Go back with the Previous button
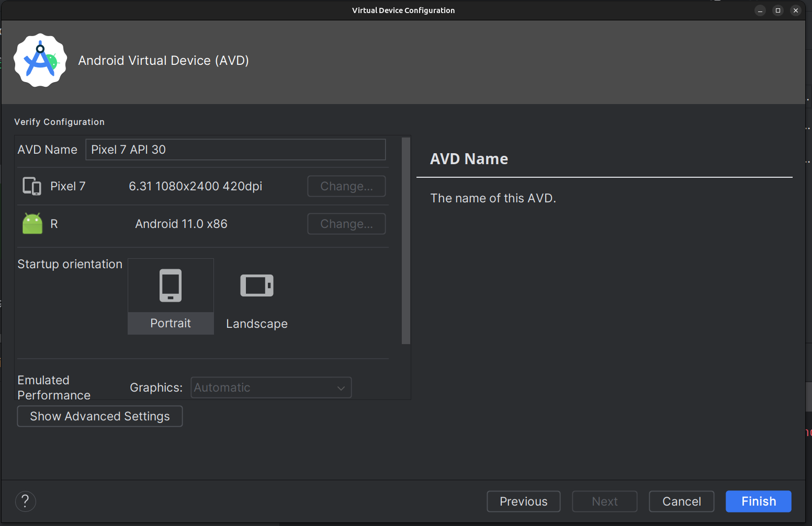 [x=524, y=501]
